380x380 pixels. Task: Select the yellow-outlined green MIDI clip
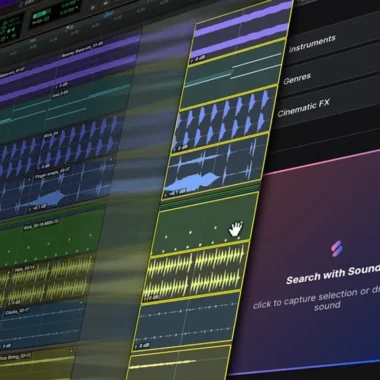(x=204, y=224)
